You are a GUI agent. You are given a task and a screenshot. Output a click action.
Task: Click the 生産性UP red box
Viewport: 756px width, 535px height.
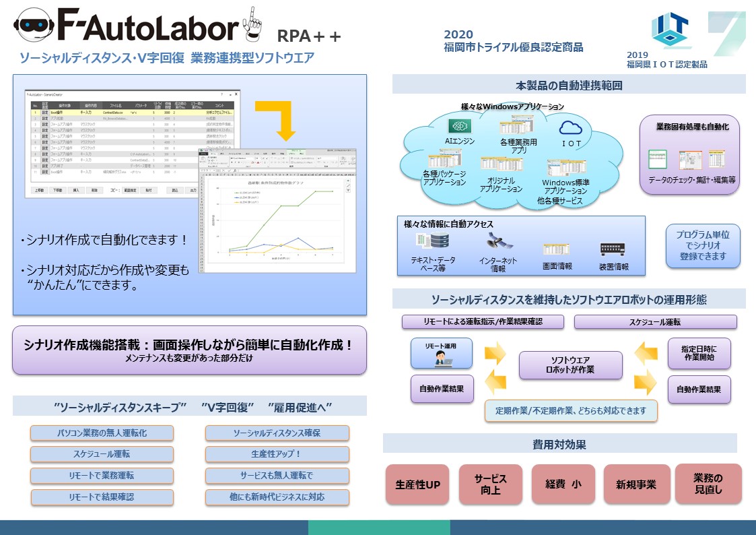pos(417,484)
